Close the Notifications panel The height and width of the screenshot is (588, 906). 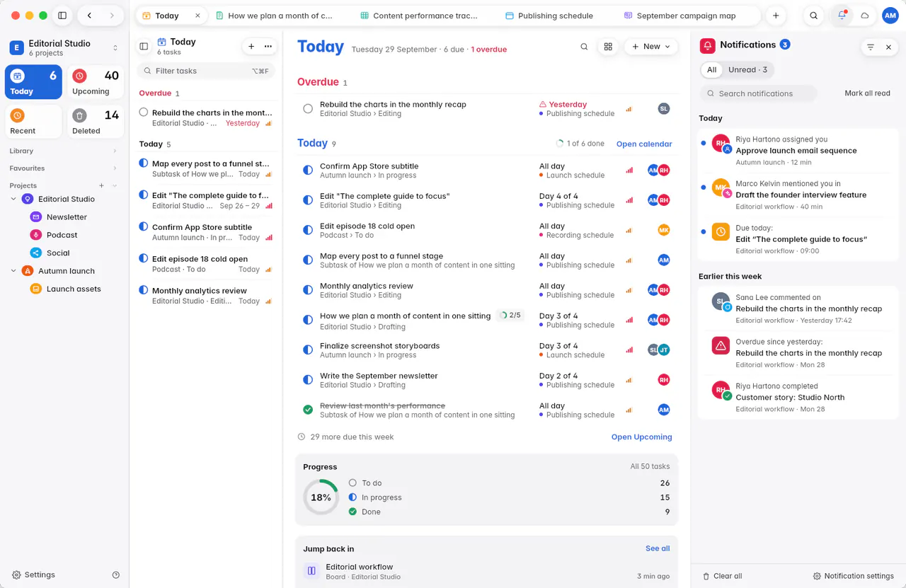[x=889, y=47]
